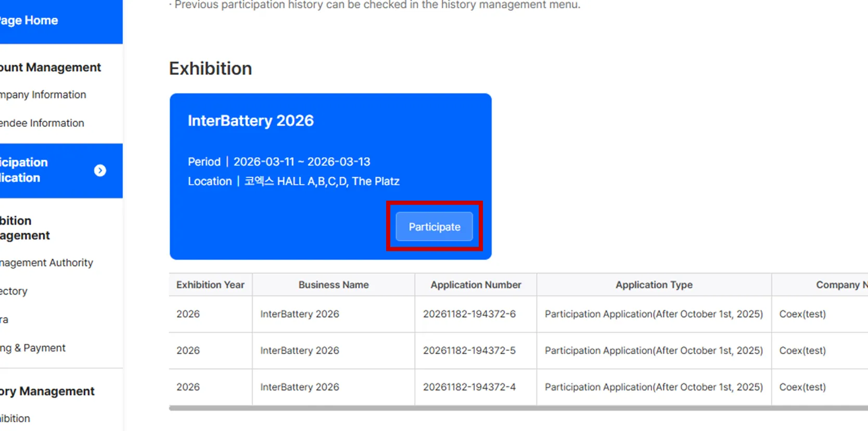
Task: Click Participation Application type in row 194372-6
Action: (654, 314)
